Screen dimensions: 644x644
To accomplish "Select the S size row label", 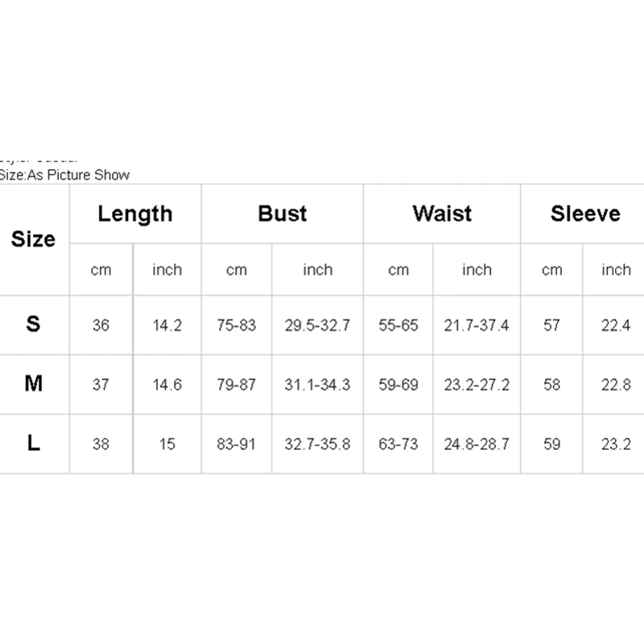I will tap(34, 324).
